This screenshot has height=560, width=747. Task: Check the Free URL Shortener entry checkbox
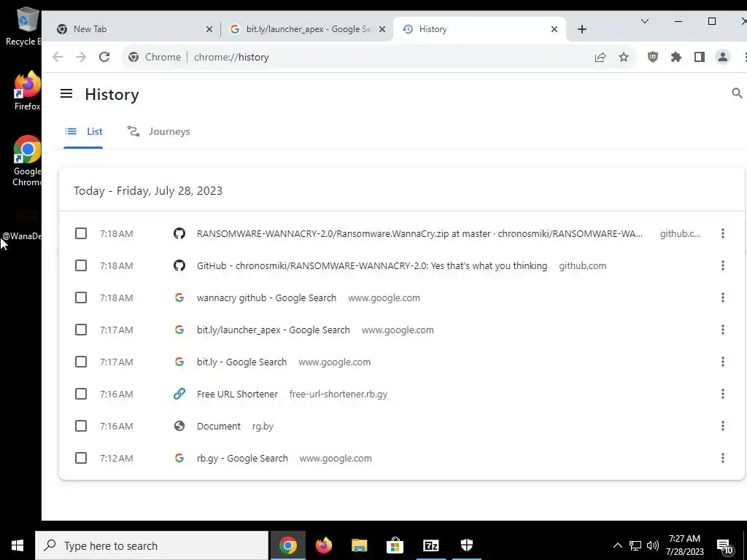(x=81, y=394)
